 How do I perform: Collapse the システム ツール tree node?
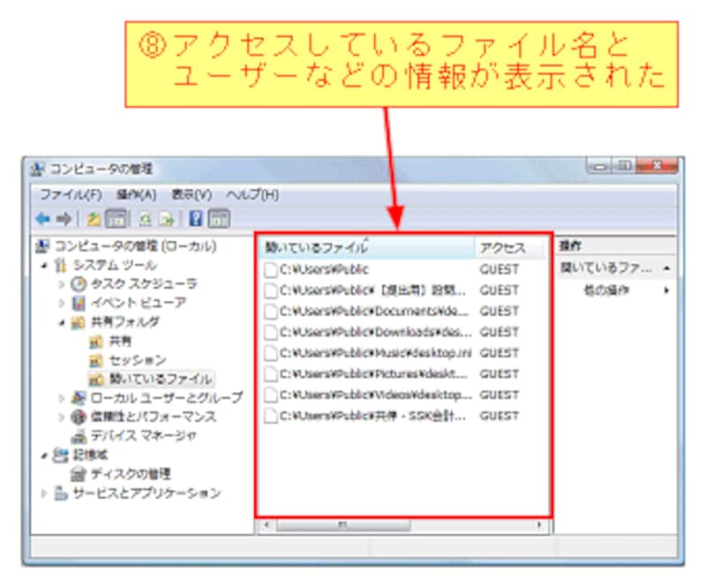click(x=44, y=265)
